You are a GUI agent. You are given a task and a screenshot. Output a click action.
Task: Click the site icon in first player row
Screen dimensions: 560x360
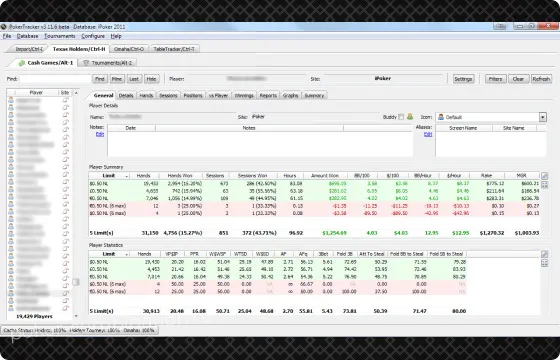pos(65,100)
